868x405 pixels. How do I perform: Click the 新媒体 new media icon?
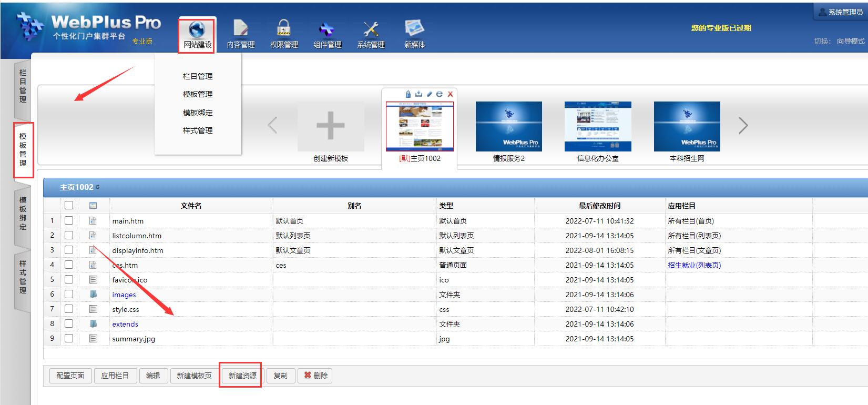(414, 28)
